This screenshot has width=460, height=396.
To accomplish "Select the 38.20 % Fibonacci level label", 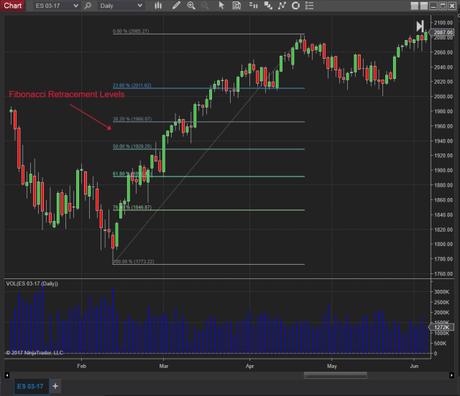I will click(x=132, y=119).
